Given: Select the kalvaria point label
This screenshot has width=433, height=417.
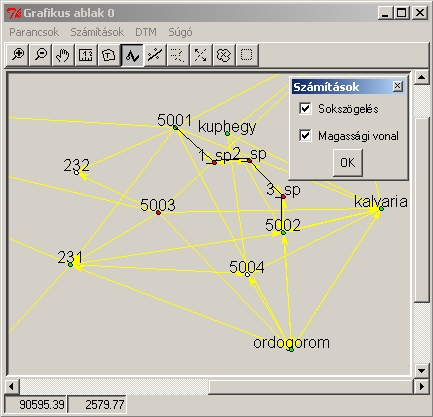Looking at the screenshot, I should (x=381, y=202).
